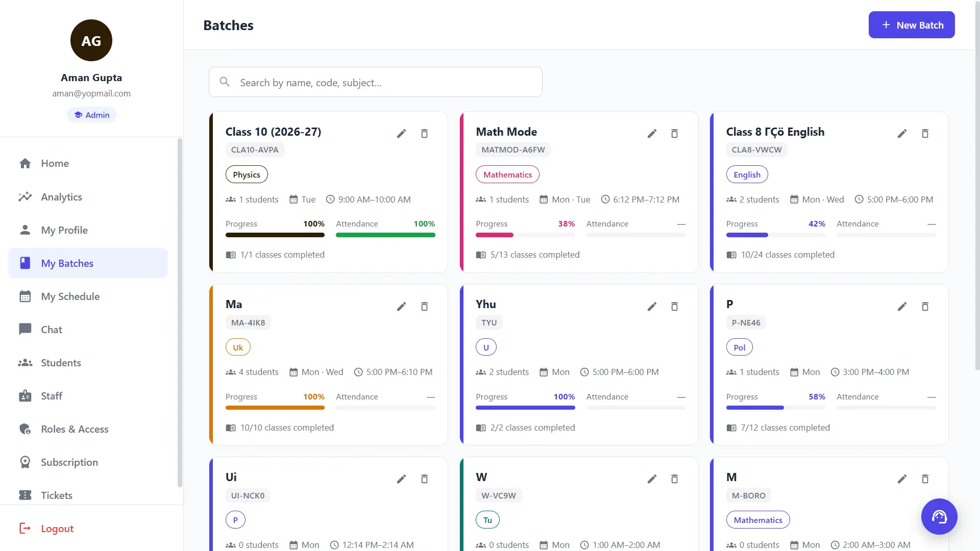Image resolution: width=980 pixels, height=551 pixels.
Task: Go to Students section
Action: tap(88, 363)
